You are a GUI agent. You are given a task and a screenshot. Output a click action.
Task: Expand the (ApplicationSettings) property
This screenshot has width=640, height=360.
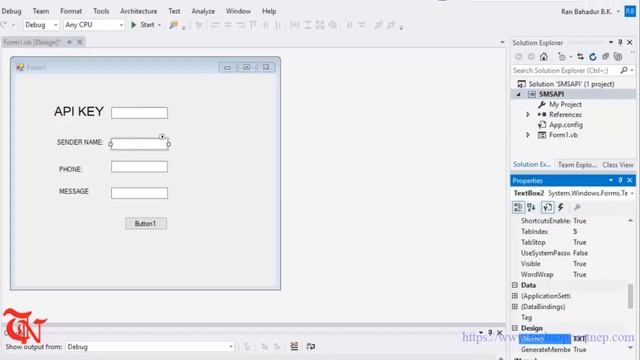(515, 296)
